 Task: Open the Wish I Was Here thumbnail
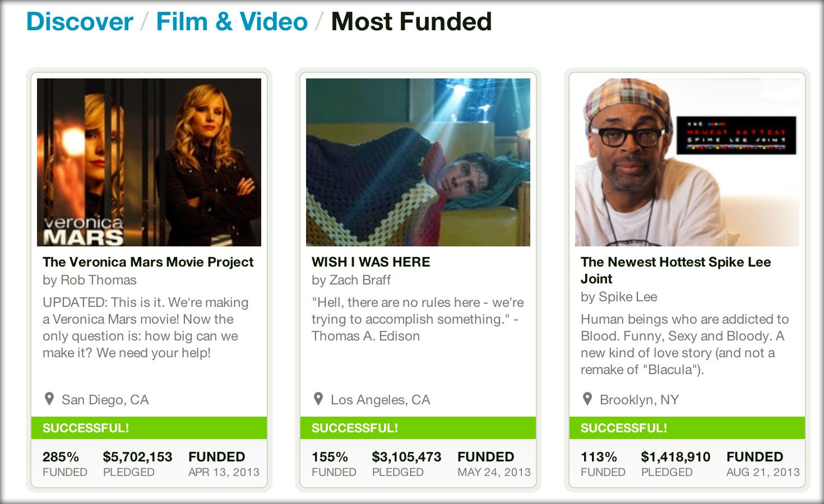tap(418, 162)
